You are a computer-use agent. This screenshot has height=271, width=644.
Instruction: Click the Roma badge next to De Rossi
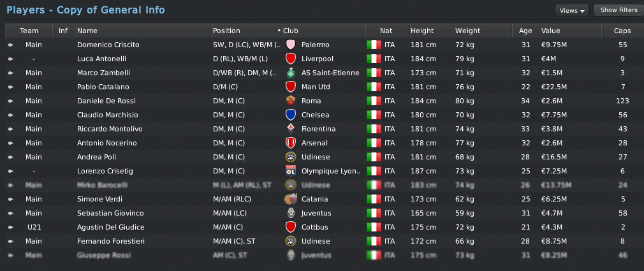[291, 101]
